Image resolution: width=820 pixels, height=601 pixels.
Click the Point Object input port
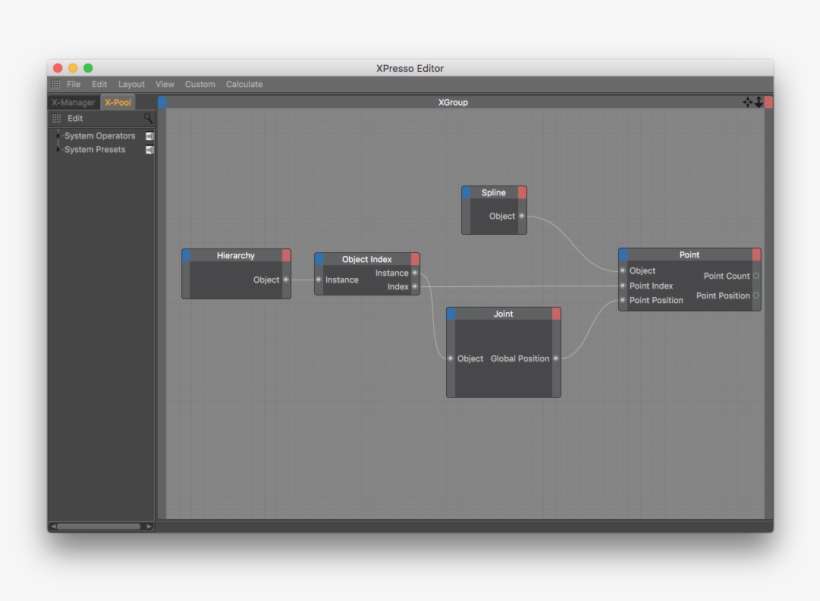pos(622,271)
